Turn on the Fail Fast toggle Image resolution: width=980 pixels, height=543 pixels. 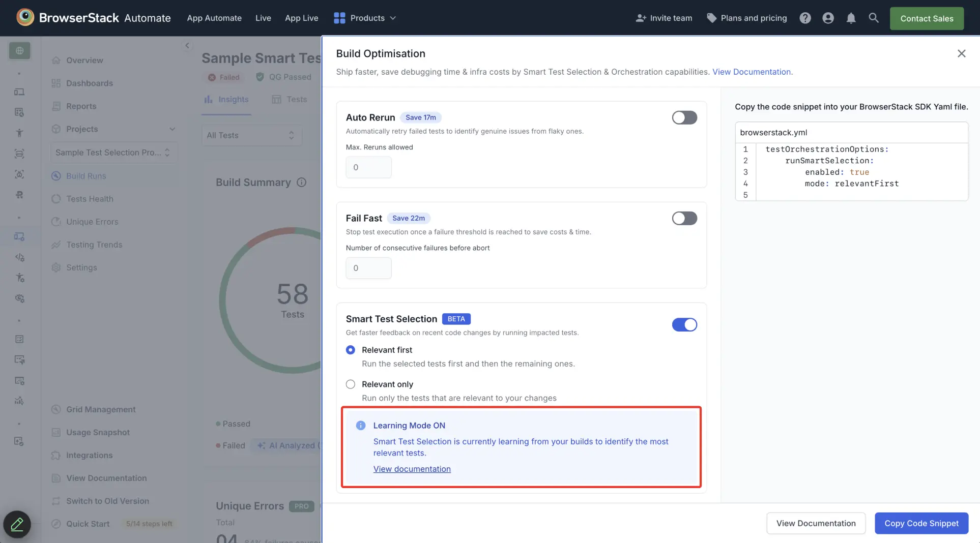click(x=684, y=219)
